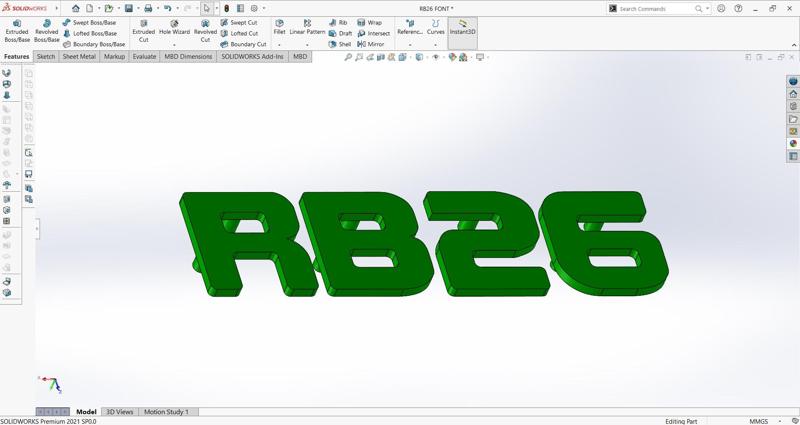Create a new document

[x=89, y=9]
